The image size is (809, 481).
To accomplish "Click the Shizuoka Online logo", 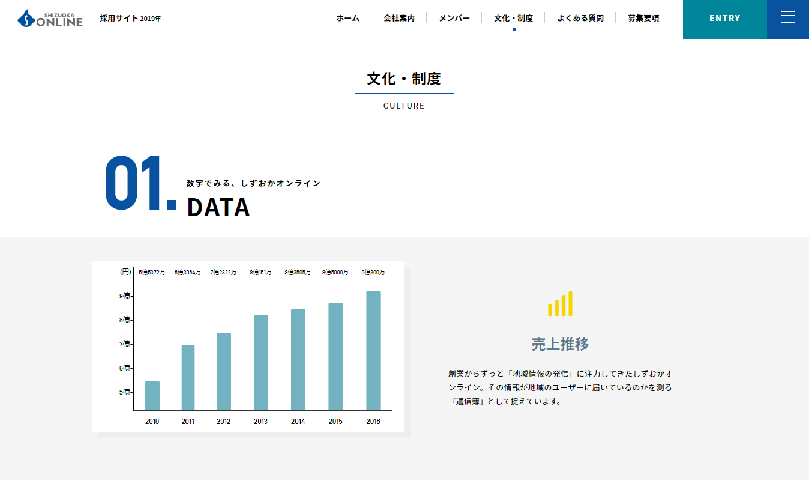I will 50,18.
